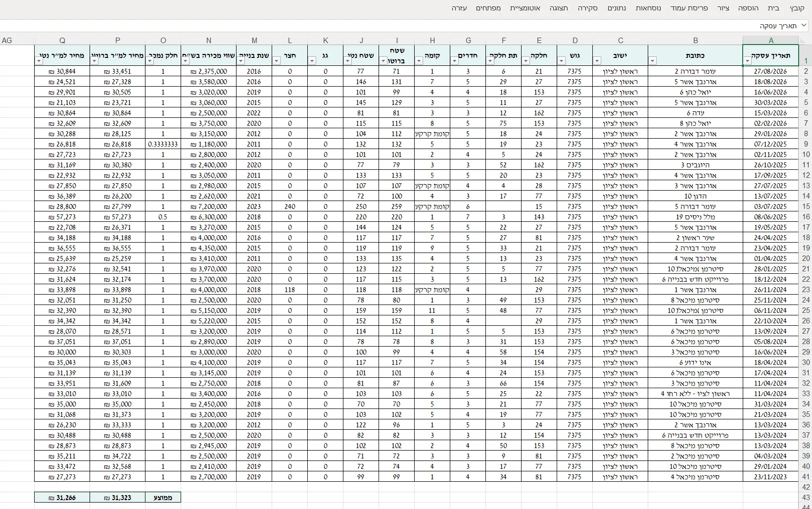Select row 15 header
812x509 pixels.
[x=806, y=206]
